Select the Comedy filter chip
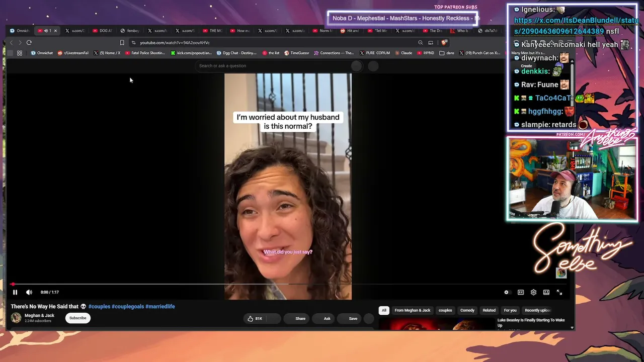Image resolution: width=644 pixels, height=362 pixels. 467,310
